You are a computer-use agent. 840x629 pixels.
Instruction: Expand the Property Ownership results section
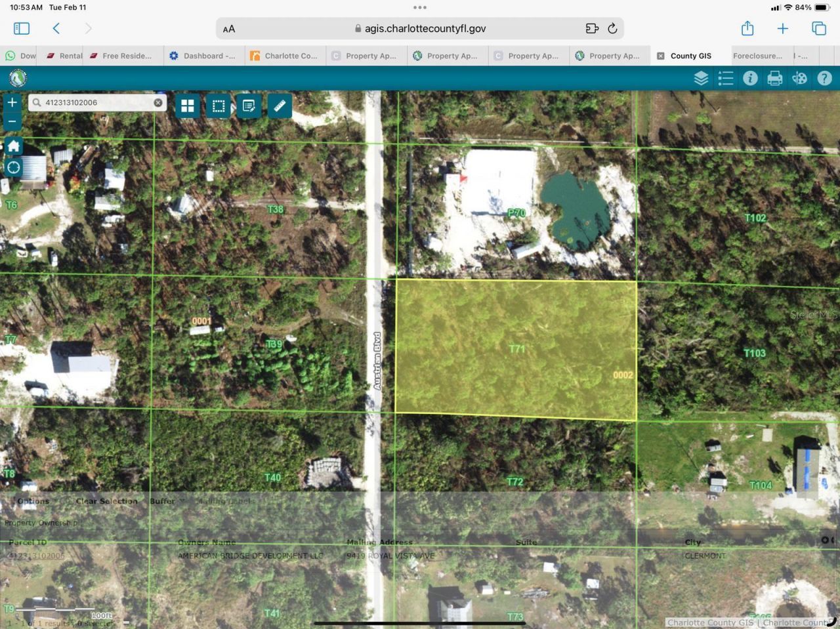(x=42, y=523)
